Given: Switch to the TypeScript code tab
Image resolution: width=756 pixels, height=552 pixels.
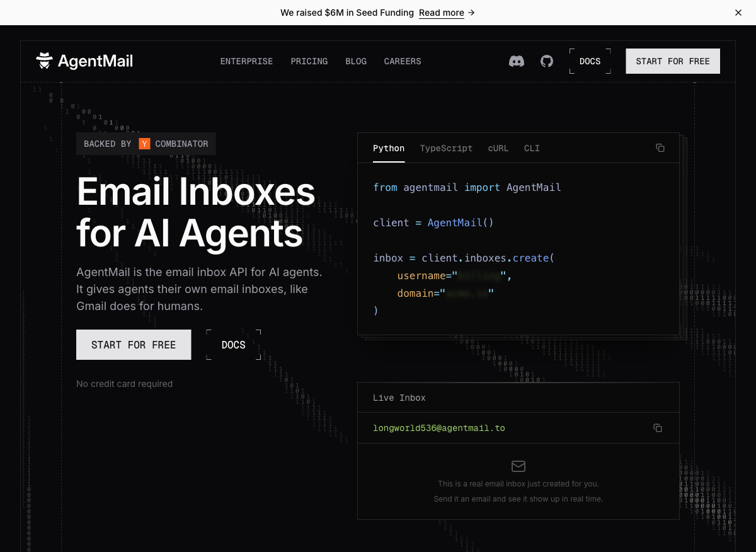Looking at the screenshot, I should click(446, 148).
